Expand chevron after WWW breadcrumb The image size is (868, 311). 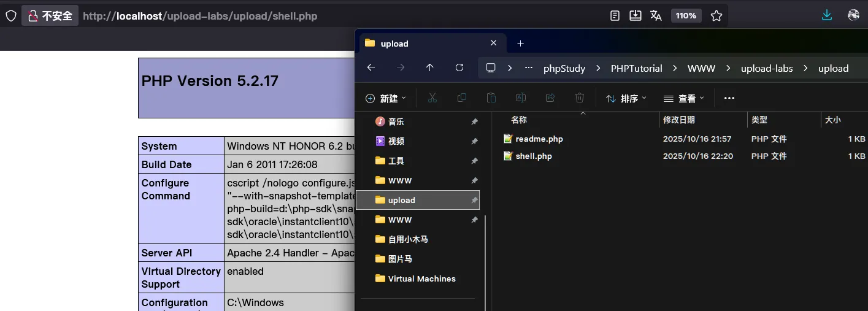pos(728,68)
